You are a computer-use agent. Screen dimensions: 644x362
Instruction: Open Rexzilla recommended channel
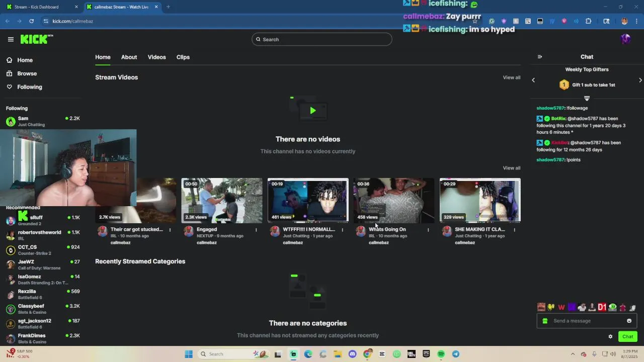[43, 294]
